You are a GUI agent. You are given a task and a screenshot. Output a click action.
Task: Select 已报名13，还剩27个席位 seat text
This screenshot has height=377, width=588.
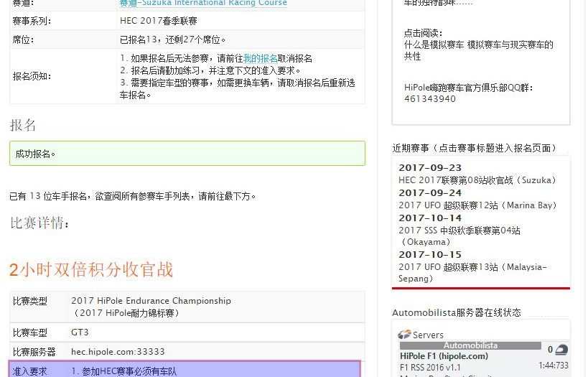[x=173, y=39]
